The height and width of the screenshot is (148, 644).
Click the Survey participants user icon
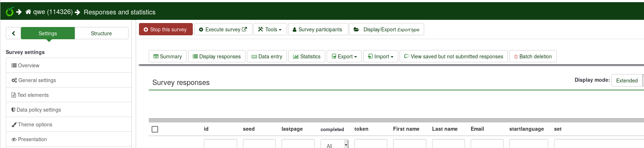(x=295, y=30)
